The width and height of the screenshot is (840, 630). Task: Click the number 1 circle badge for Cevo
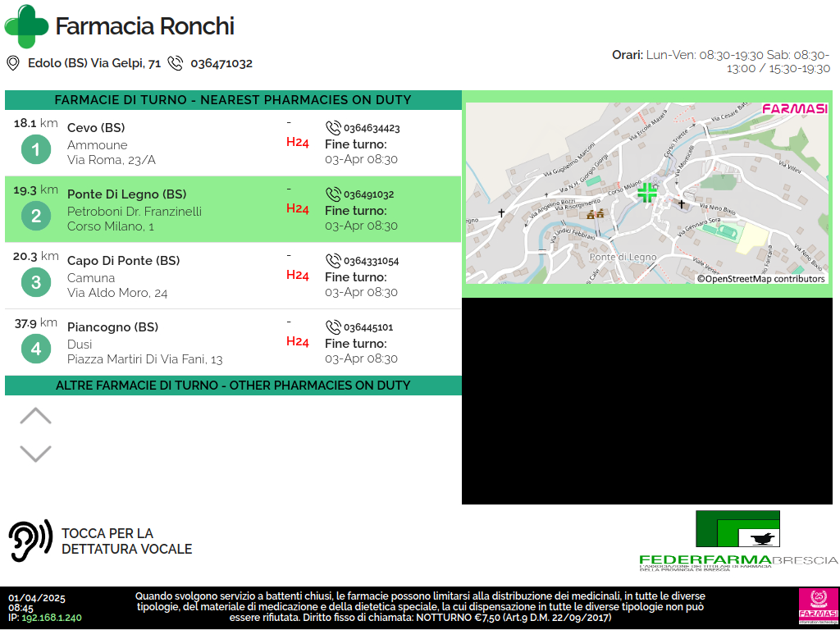pos(35,149)
